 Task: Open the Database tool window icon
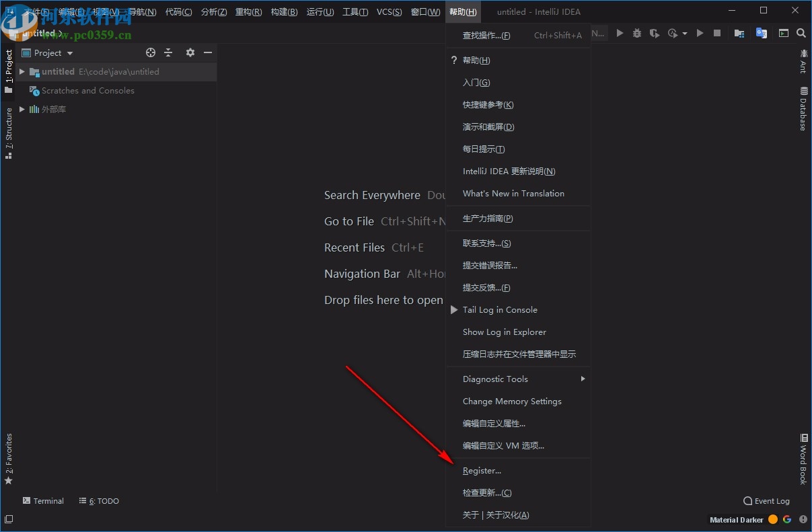[803, 109]
